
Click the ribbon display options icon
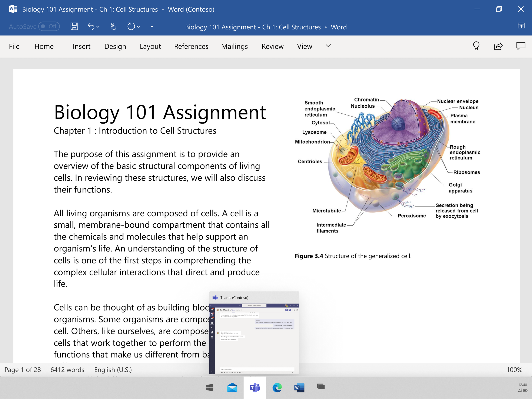tap(521, 26)
